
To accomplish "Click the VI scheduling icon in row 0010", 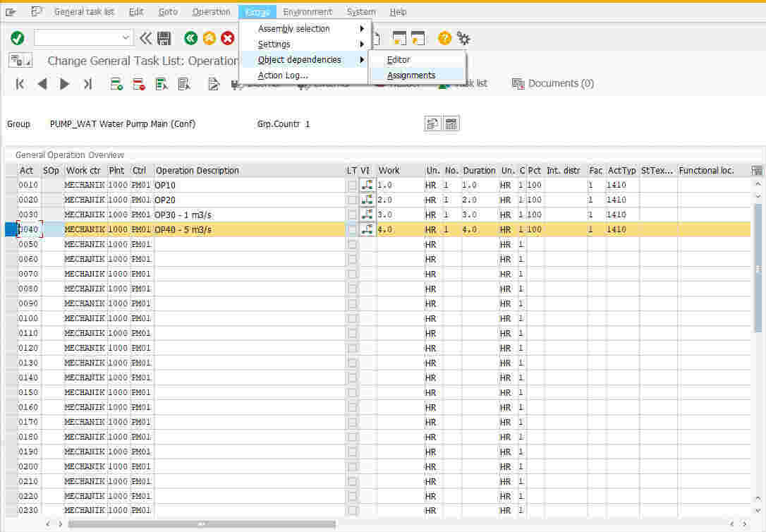I will click(366, 185).
